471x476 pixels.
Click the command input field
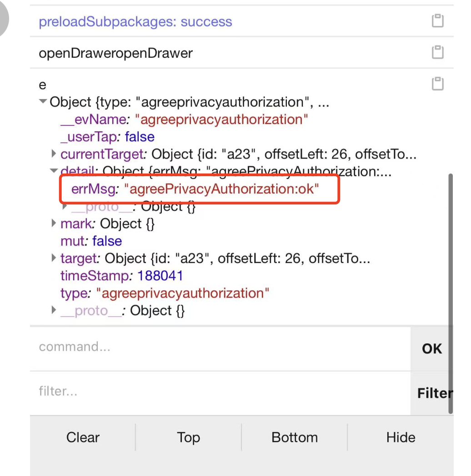[218, 347]
